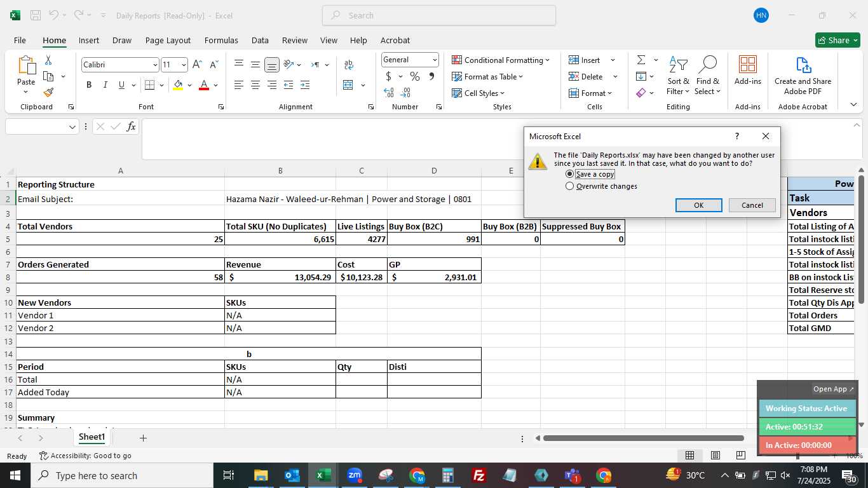Viewport: 868px width, 488px height.
Task: Click the Percent Style icon
Action: coord(415,76)
